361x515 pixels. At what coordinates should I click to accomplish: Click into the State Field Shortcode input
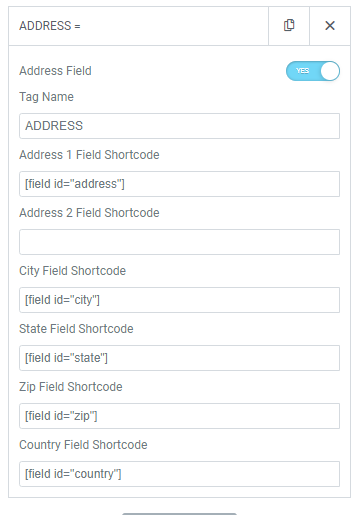coord(179,358)
